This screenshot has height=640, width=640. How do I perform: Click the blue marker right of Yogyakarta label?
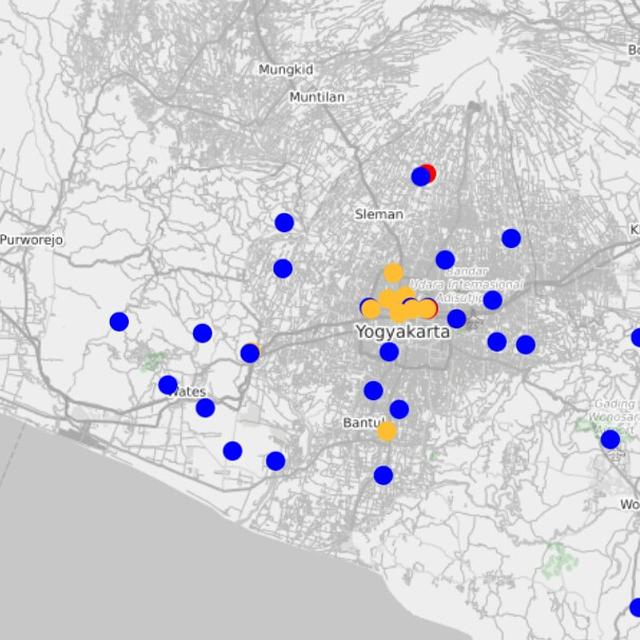point(456,319)
